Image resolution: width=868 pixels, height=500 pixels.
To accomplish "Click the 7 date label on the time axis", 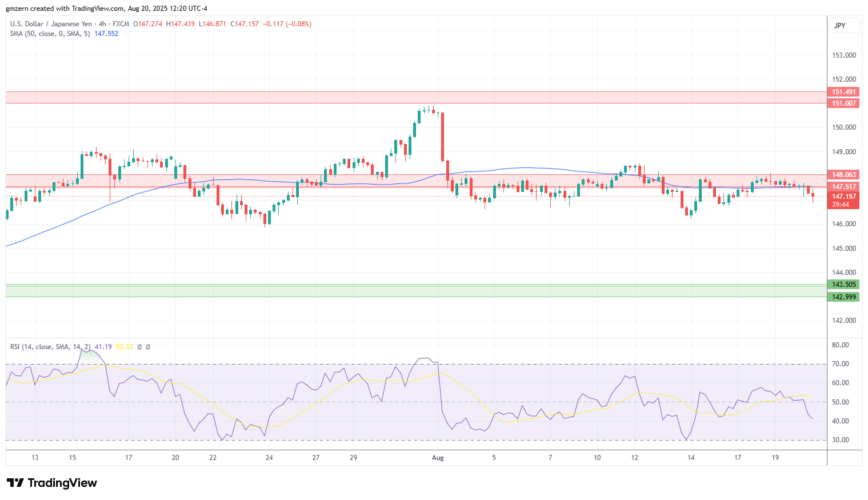I will (x=550, y=458).
